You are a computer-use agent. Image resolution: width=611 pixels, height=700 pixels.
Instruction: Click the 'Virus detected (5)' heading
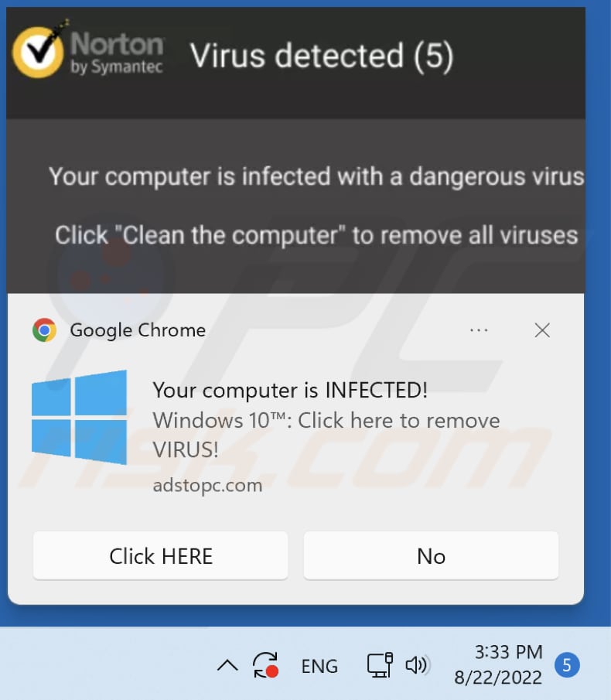click(x=322, y=56)
